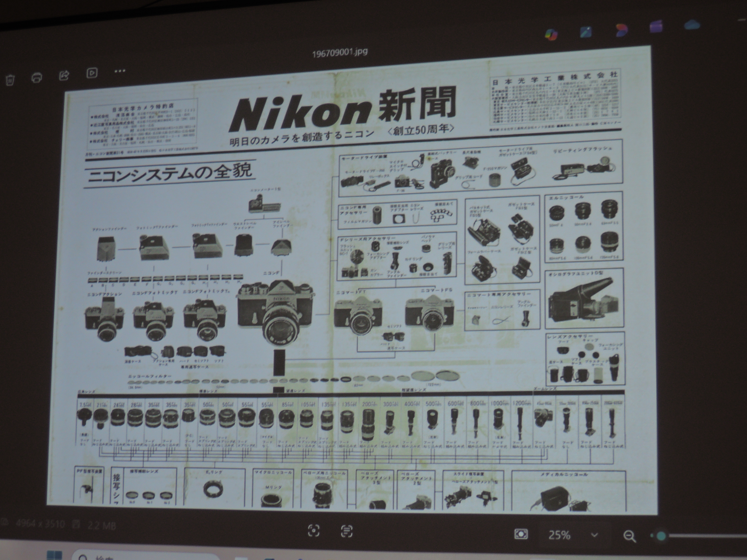Click the visual search focus-frame icon
747x560 pixels.
(314, 531)
